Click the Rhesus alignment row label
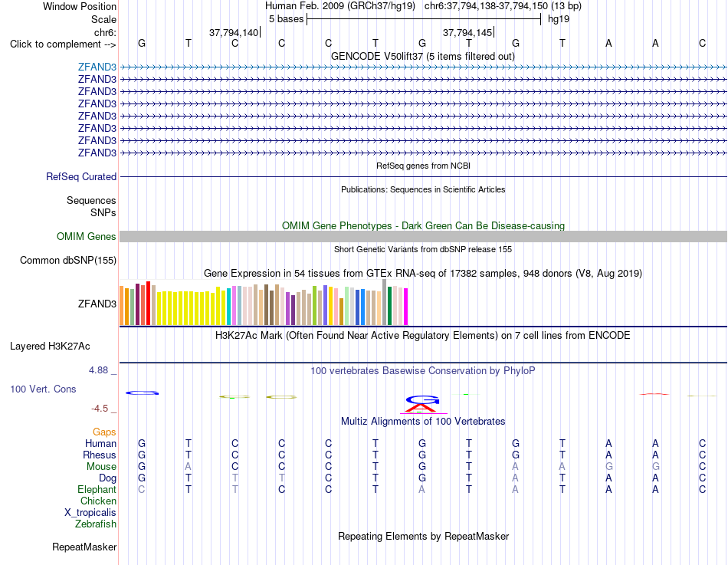 pos(100,455)
